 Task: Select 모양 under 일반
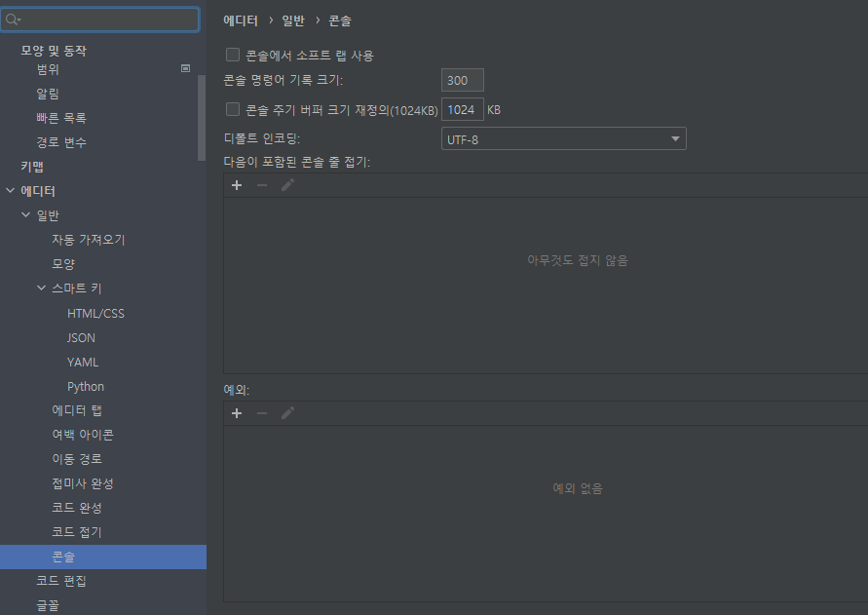point(63,264)
